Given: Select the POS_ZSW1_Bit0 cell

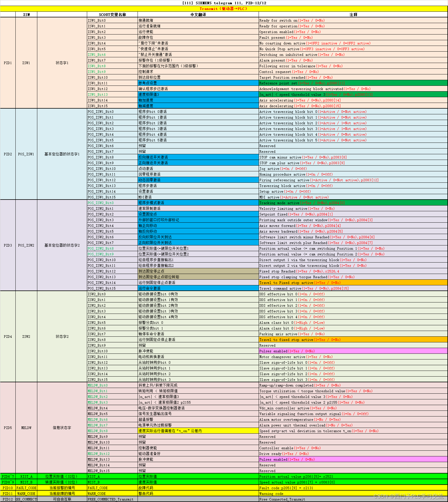Looking at the screenshot, I should tap(112, 111).
